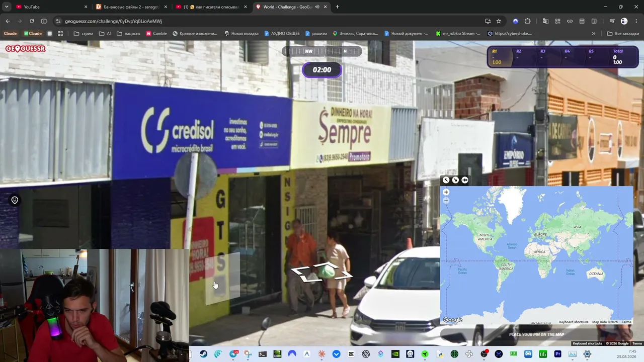Open the Краткое изложение bookmark
The width and height of the screenshot is (644, 362).
pyautogui.click(x=195, y=34)
